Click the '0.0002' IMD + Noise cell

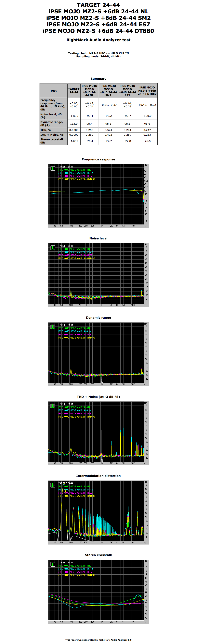click(74, 135)
